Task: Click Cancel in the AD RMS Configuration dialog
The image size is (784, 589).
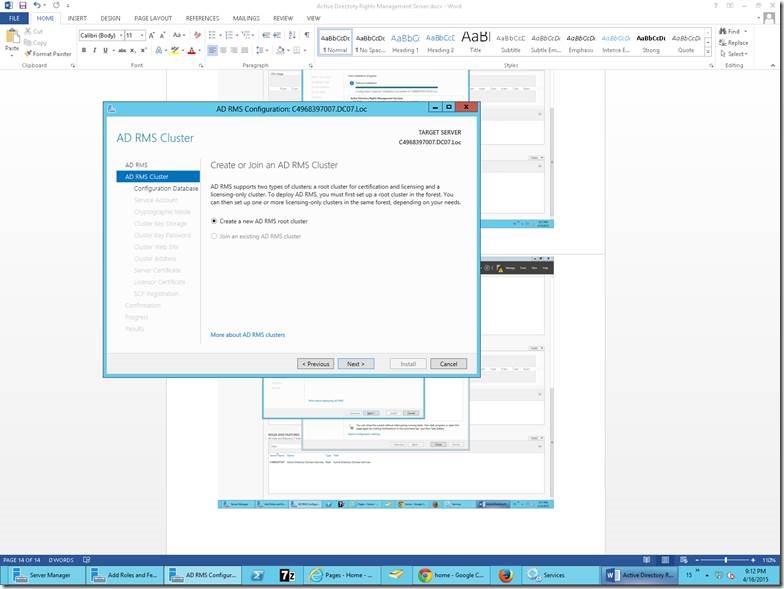Action: coord(448,364)
